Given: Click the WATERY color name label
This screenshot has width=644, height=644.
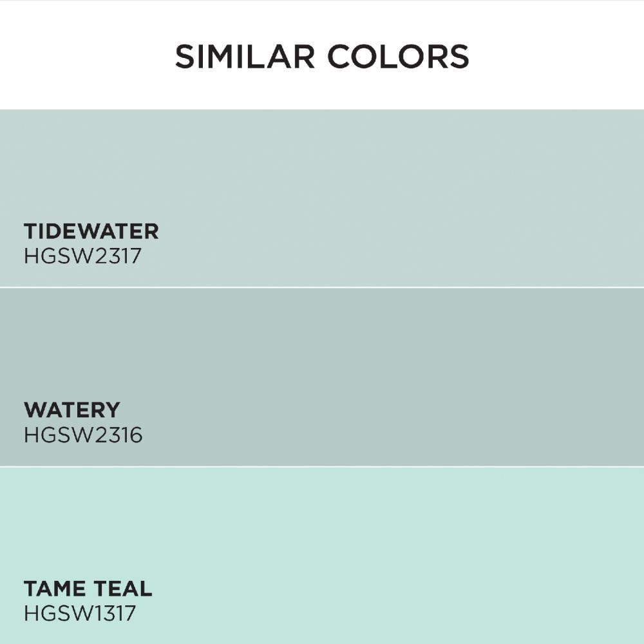Looking at the screenshot, I should click(x=72, y=410).
